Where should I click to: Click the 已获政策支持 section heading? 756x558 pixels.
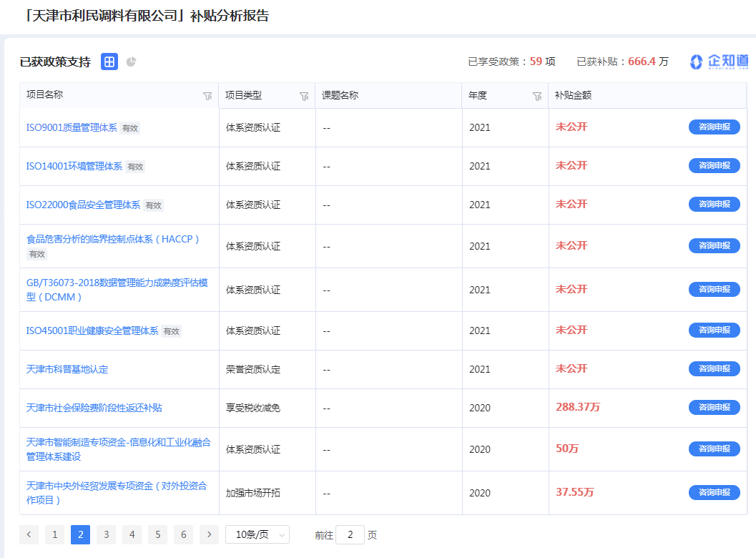click(55, 62)
